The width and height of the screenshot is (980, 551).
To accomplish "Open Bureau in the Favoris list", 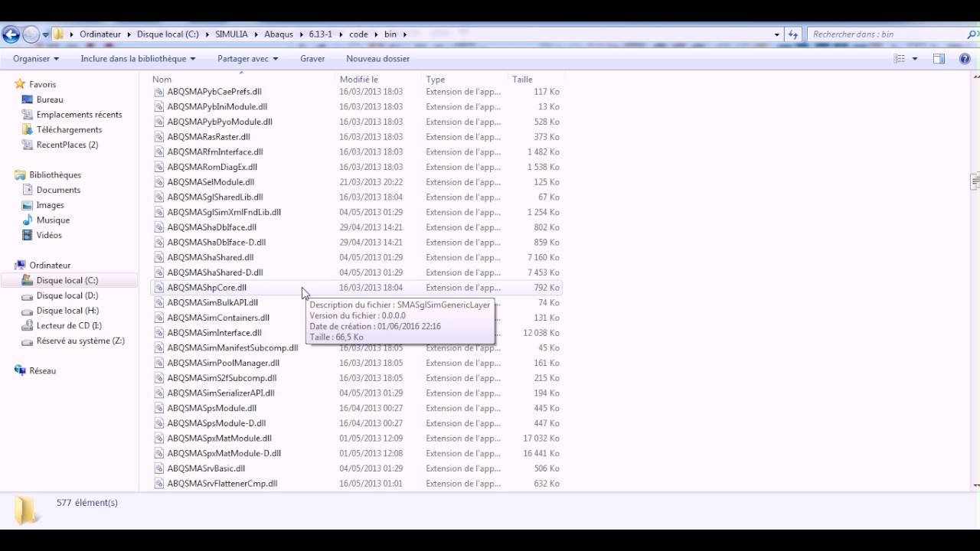I will 50,99.
